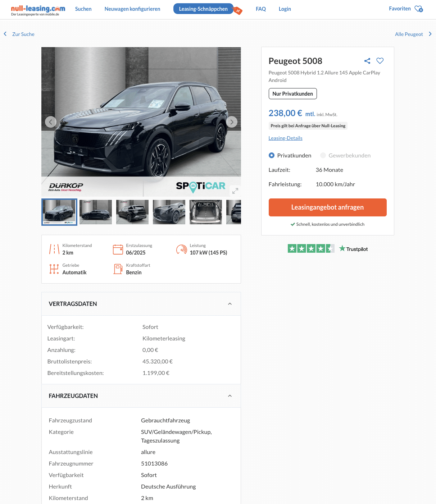This screenshot has width=436, height=504.
Task: Select the Privatkunden radio option
Action: pyautogui.click(x=272, y=155)
